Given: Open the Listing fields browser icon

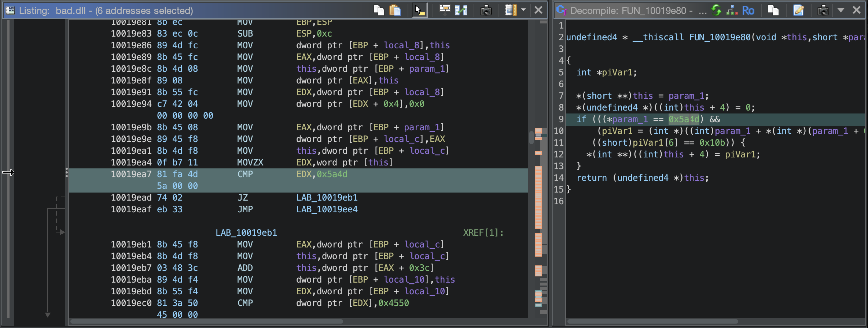Looking at the screenshot, I should click(445, 10).
